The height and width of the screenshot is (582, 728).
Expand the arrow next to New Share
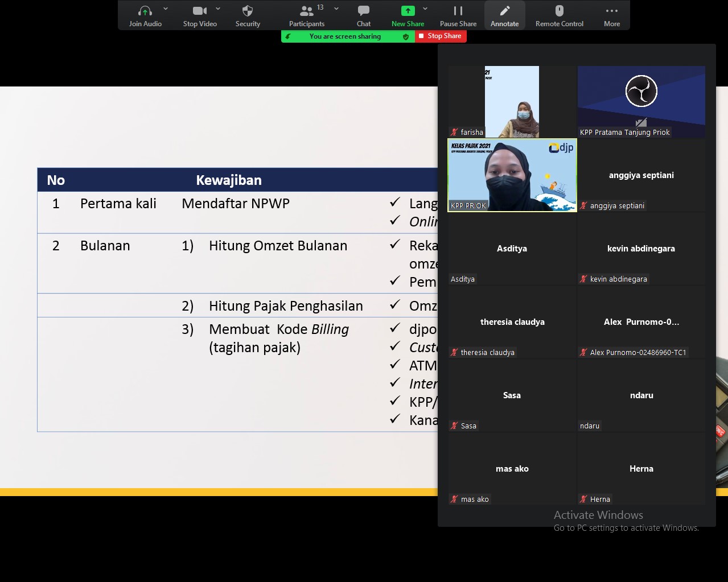pyautogui.click(x=425, y=9)
